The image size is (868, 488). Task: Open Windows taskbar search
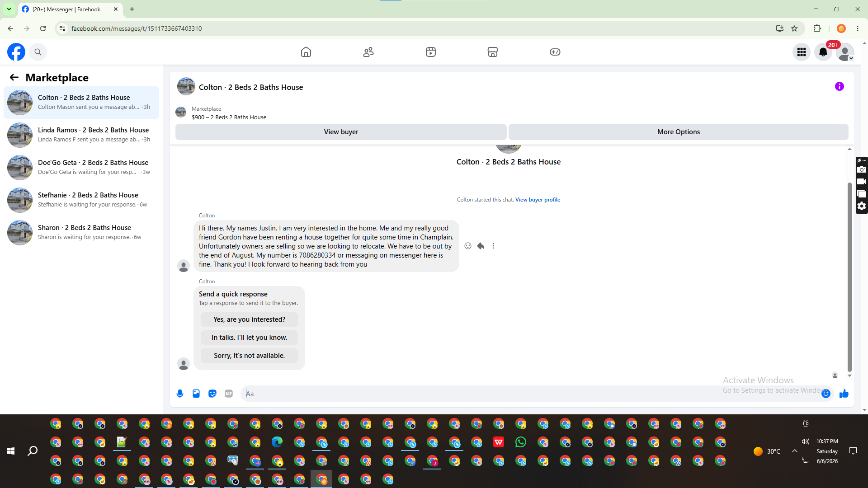click(33, 451)
